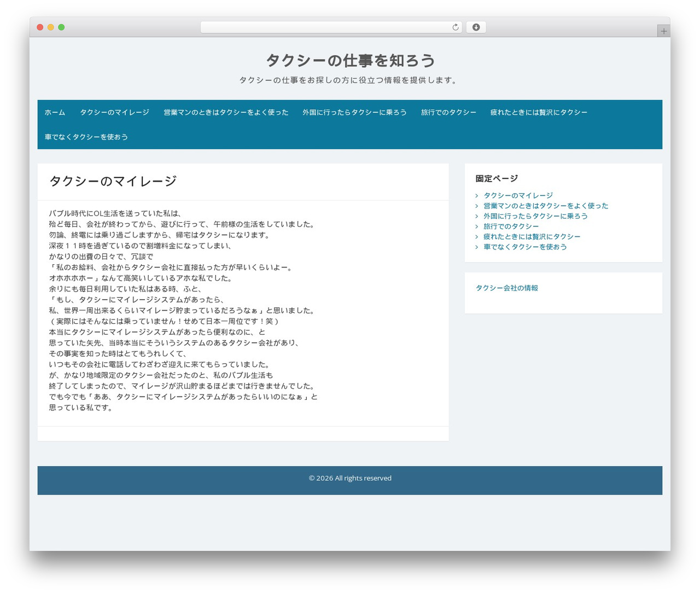The height and width of the screenshot is (593, 700).
Task: Open 外国に行ったらタクシーに乗ろう in the navigation bar
Action: (x=354, y=112)
